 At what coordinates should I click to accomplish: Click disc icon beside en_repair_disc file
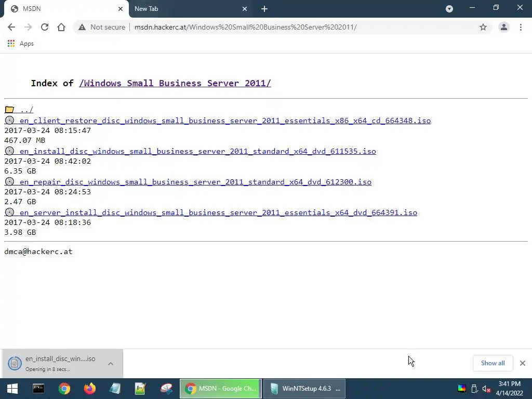pyautogui.click(x=9, y=181)
